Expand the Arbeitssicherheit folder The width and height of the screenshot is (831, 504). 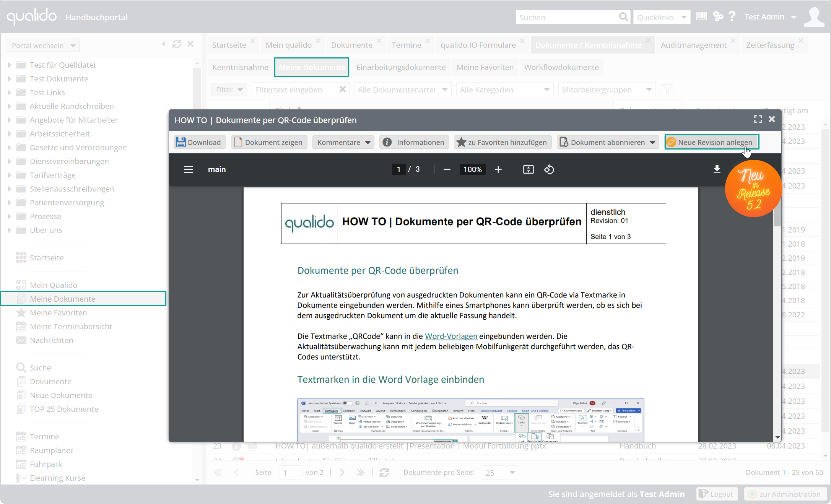pos(9,134)
